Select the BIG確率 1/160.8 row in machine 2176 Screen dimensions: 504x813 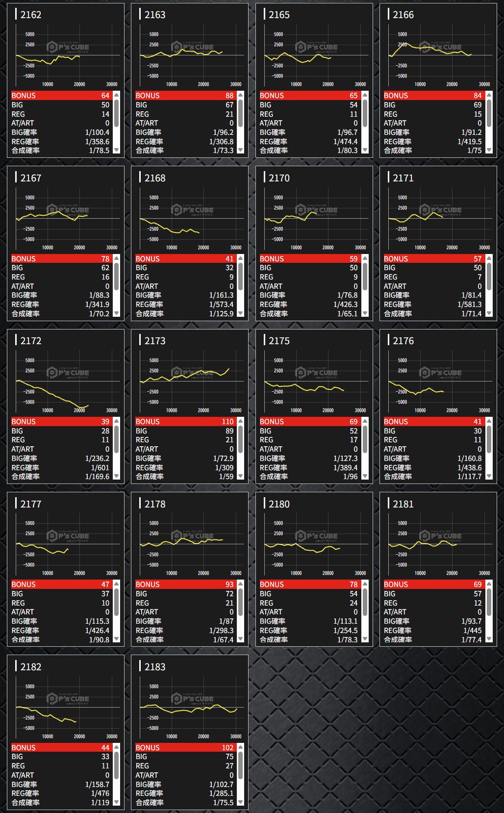[x=433, y=458]
